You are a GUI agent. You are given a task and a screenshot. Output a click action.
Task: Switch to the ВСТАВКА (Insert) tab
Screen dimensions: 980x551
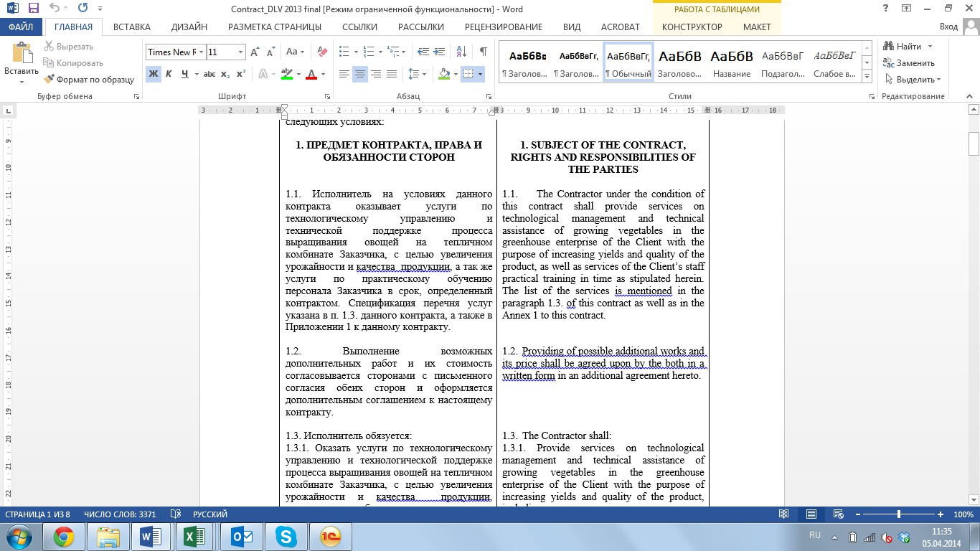click(131, 27)
